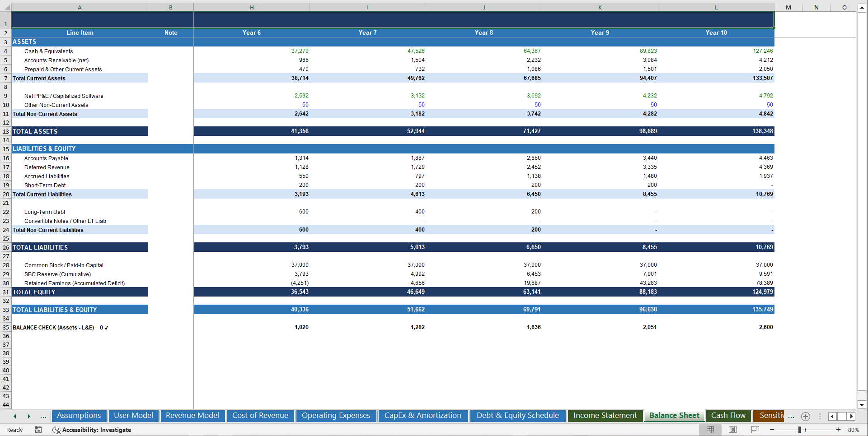This screenshot has width=868, height=436.
Task: Adjust the zoom slider handle
Action: tap(800, 429)
